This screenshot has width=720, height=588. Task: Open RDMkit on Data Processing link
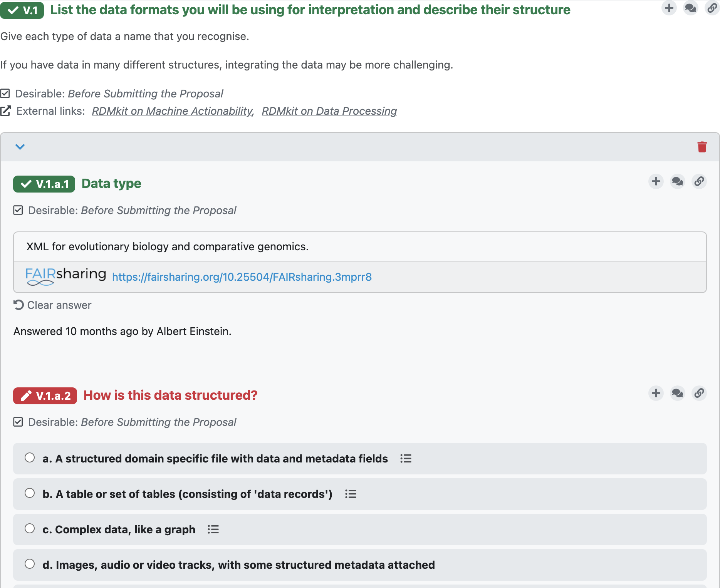(x=329, y=111)
